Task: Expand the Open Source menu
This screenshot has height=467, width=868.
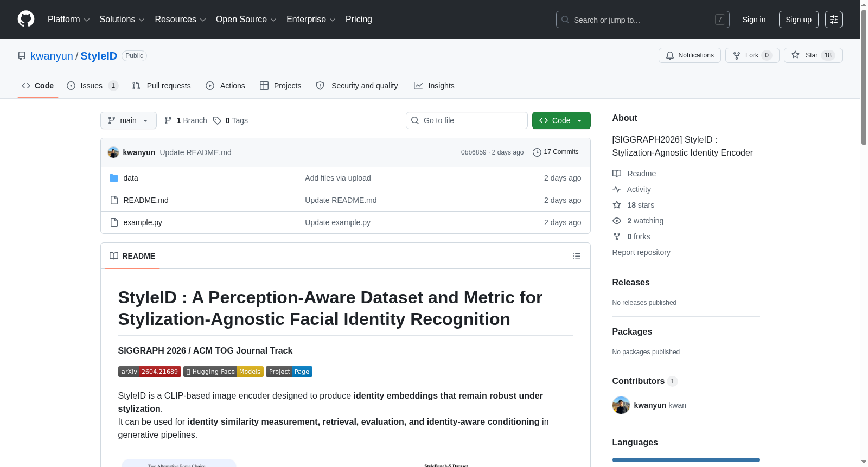Action: 246,20
